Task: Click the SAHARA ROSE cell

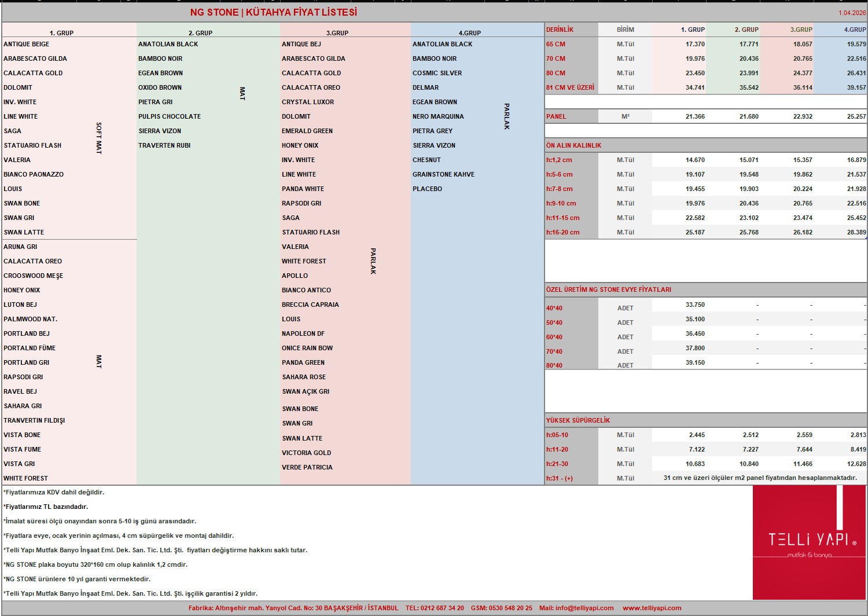Action: click(304, 377)
